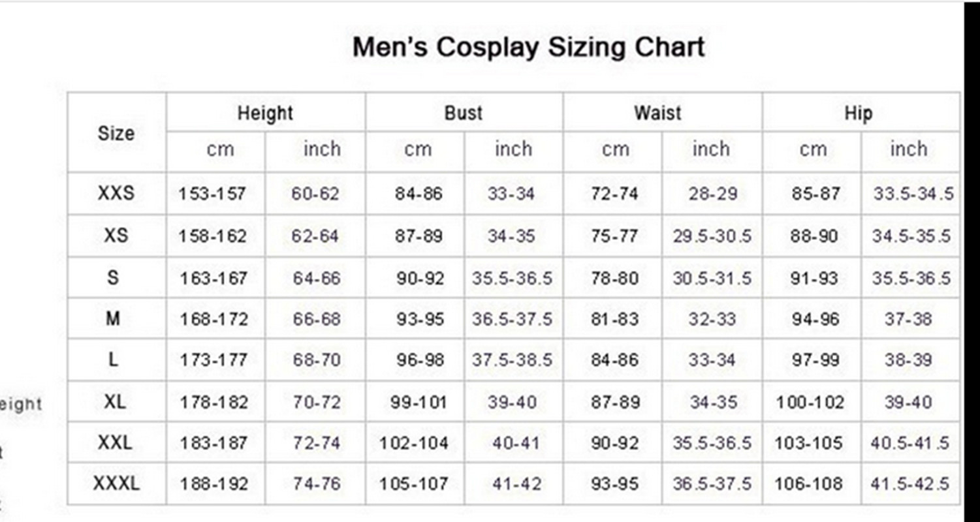The width and height of the screenshot is (980, 522).
Task: Click the partially visible 'eight' text at left
Action: [21, 404]
